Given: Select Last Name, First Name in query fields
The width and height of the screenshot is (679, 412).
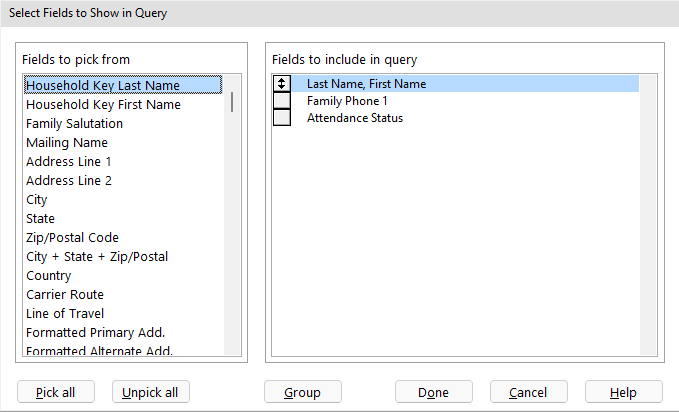Looking at the screenshot, I should pos(366,84).
